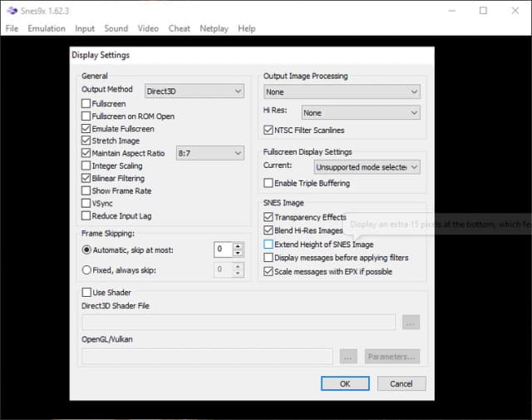Click the Direct3D Shader File field
532x420 pixels.
pyautogui.click(x=239, y=322)
